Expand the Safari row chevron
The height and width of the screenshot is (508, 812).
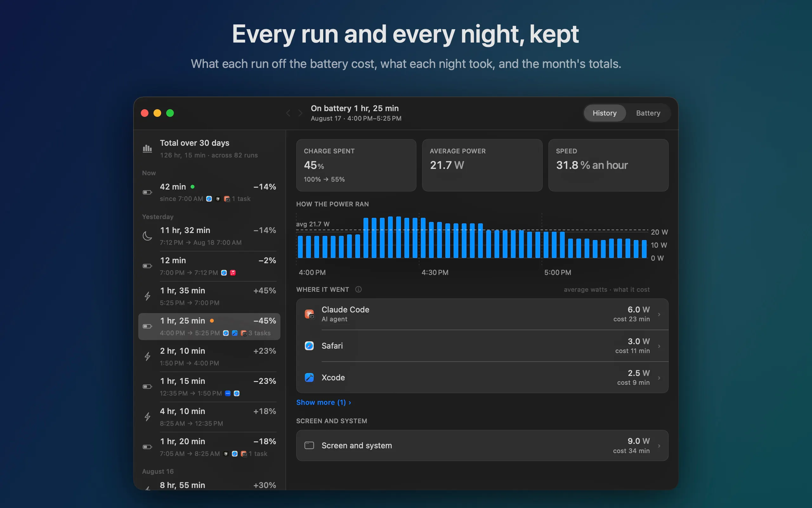659,346
